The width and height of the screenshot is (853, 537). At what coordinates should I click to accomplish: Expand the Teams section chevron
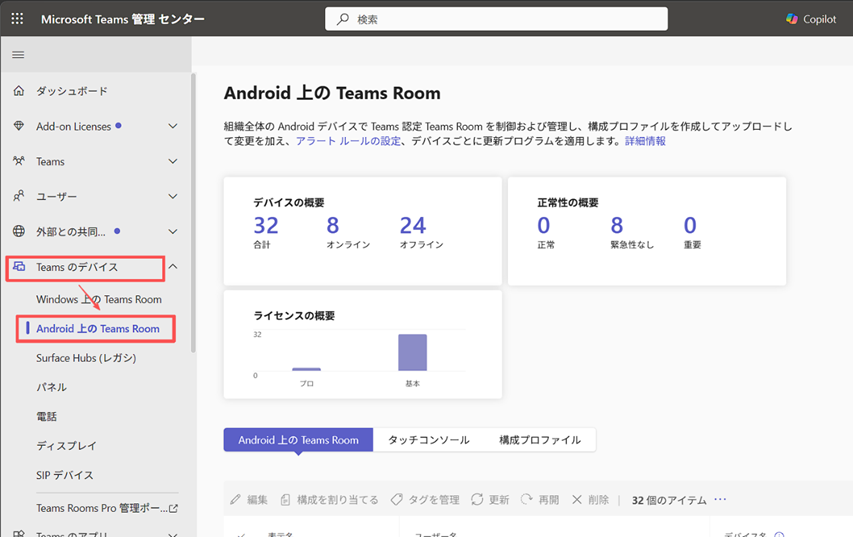(173, 161)
